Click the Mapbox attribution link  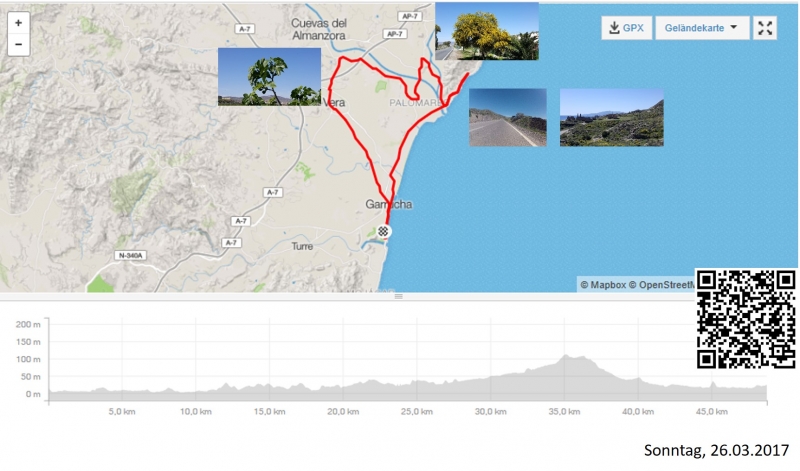click(x=606, y=284)
